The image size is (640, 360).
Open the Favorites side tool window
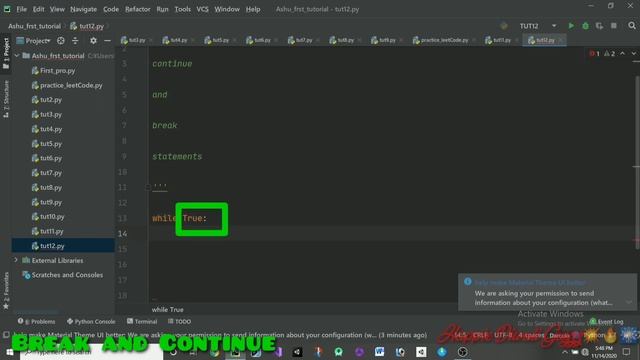pyautogui.click(x=6, y=291)
